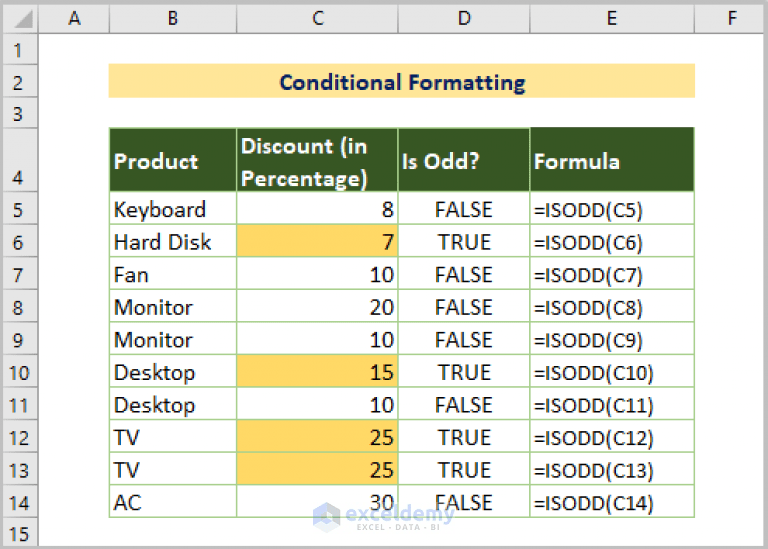Click the highlighted discount value 7

coord(317,241)
